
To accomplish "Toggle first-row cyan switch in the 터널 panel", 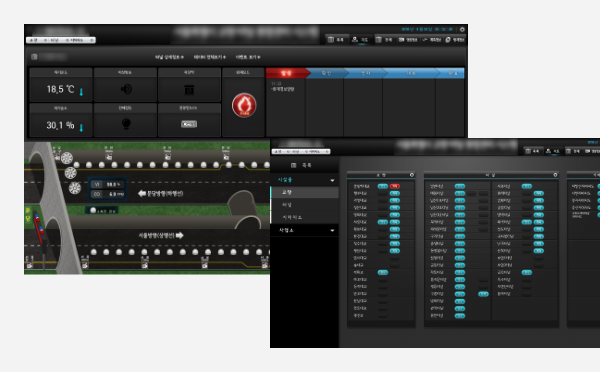I will pyautogui.click(x=460, y=186).
